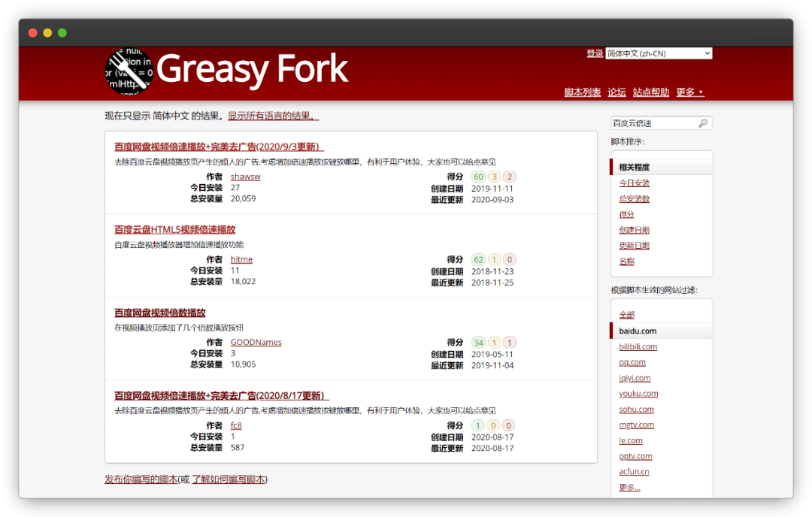Open the 登录 login link
Image resolution: width=812 pixels, height=517 pixels.
(595, 53)
